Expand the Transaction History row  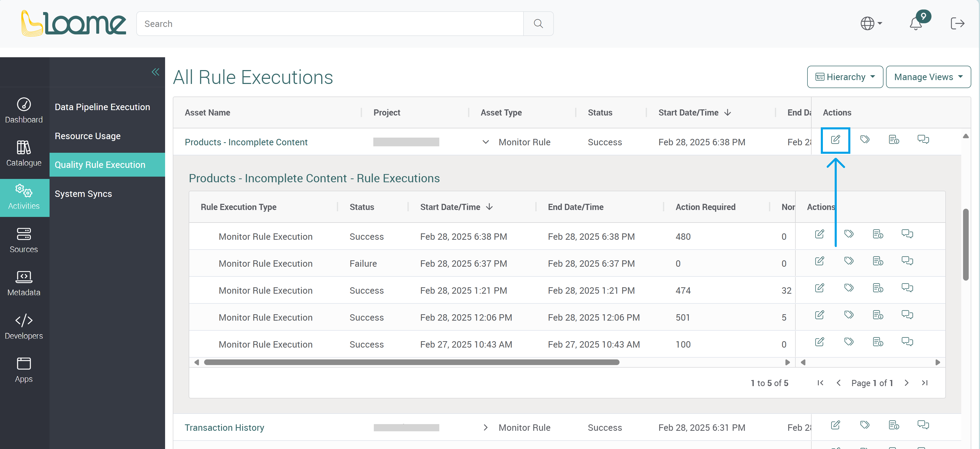coord(486,428)
